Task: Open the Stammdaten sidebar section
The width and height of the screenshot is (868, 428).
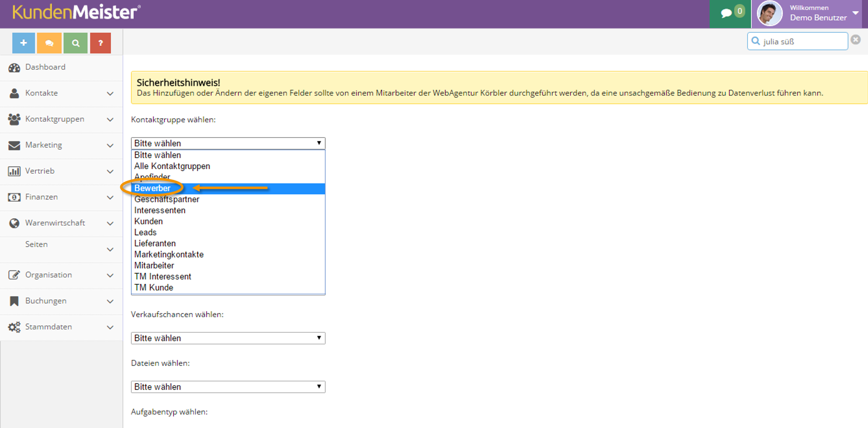Action: coord(61,327)
